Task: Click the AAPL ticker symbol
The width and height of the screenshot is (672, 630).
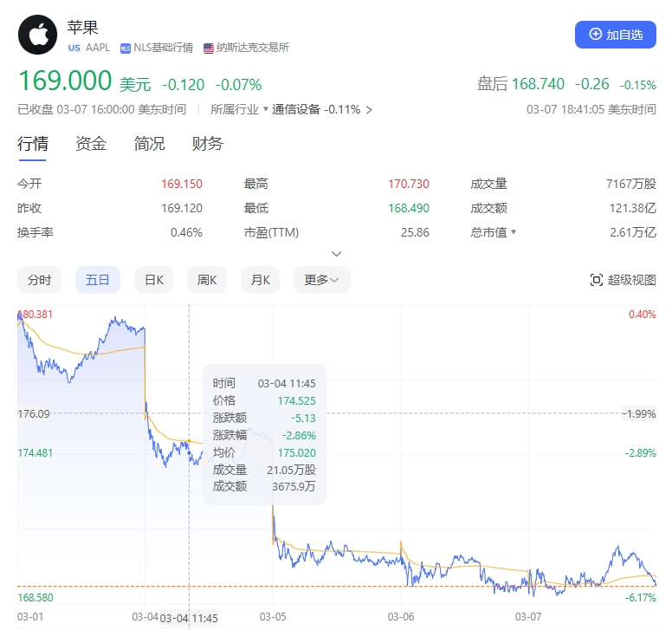Action: pos(98,48)
